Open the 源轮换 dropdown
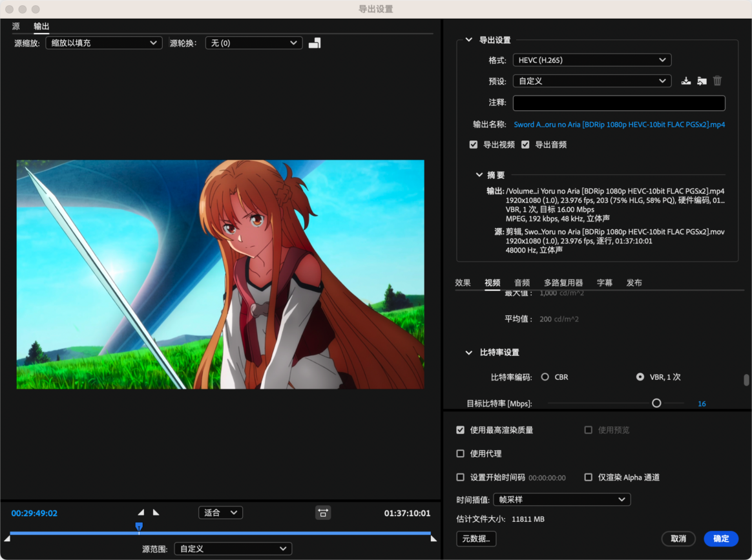The width and height of the screenshot is (752, 560). click(x=254, y=43)
